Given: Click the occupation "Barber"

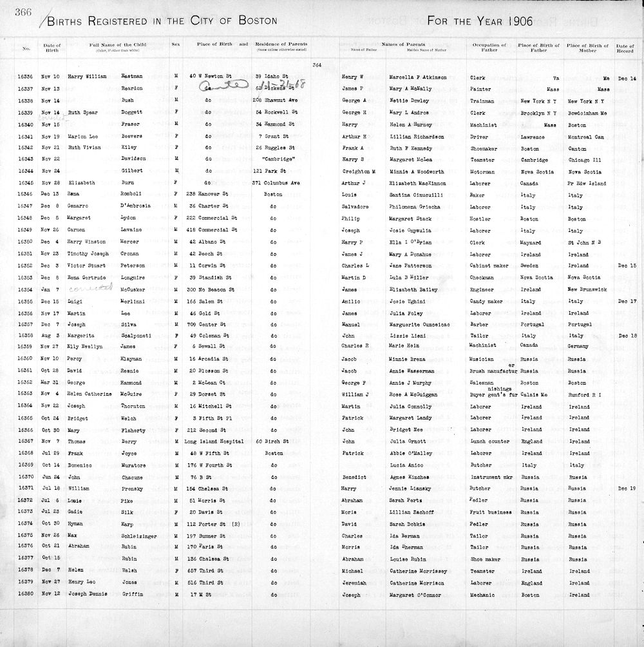Looking at the screenshot, I should [x=479, y=325].
